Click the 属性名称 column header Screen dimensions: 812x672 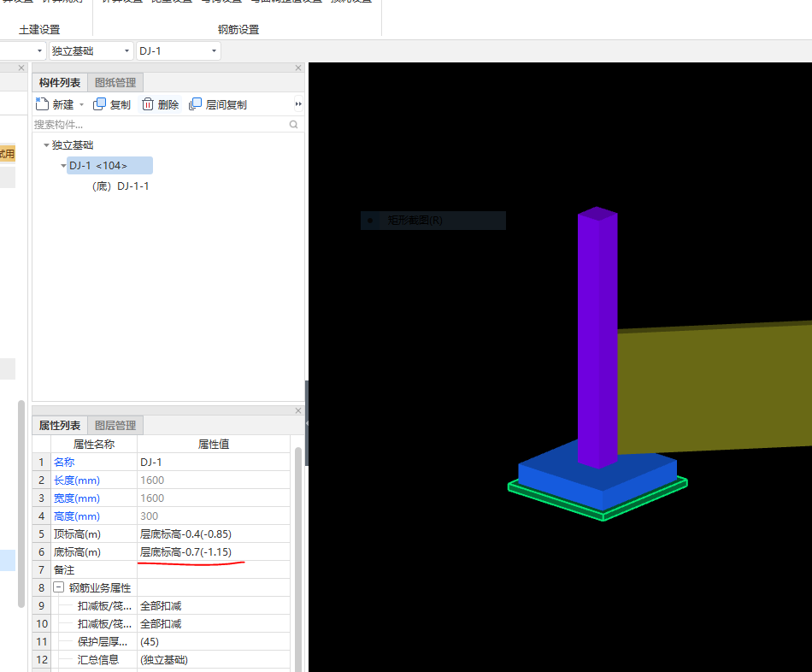(94, 444)
